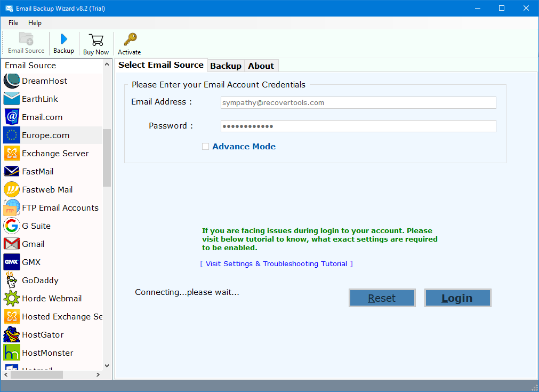The width and height of the screenshot is (539, 392).
Task: Select the GMX blue icon
Action: [12, 262]
